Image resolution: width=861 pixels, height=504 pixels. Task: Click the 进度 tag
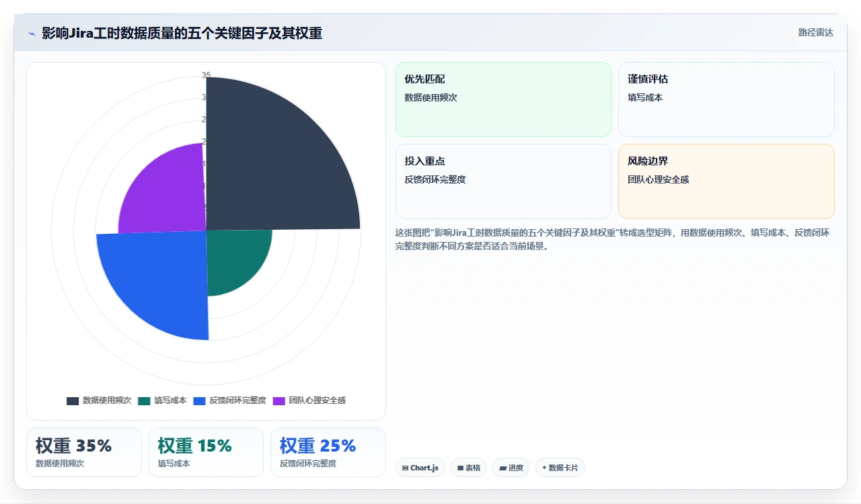[511, 468]
